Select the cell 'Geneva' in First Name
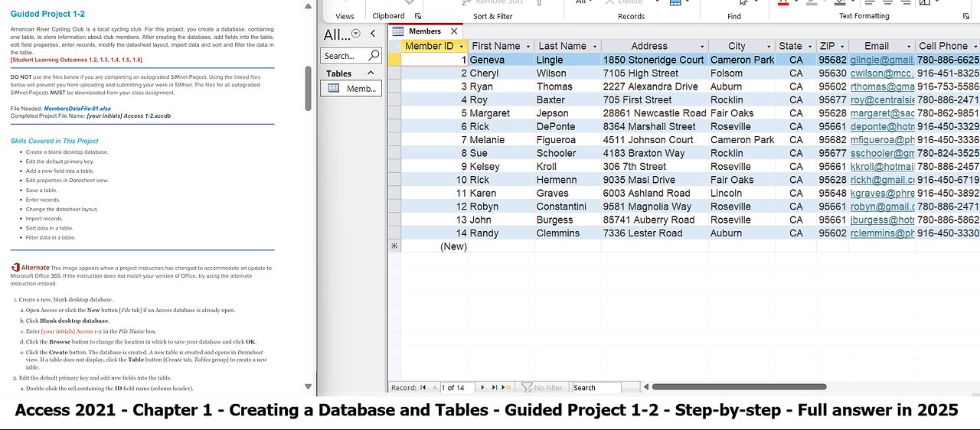This screenshot has width=980, height=430. point(501,60)
